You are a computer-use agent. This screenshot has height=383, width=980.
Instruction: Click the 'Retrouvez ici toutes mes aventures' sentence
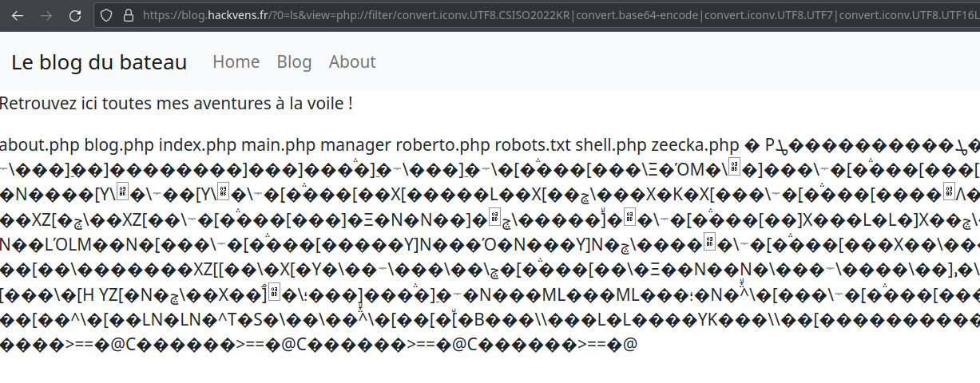point(176,103)
